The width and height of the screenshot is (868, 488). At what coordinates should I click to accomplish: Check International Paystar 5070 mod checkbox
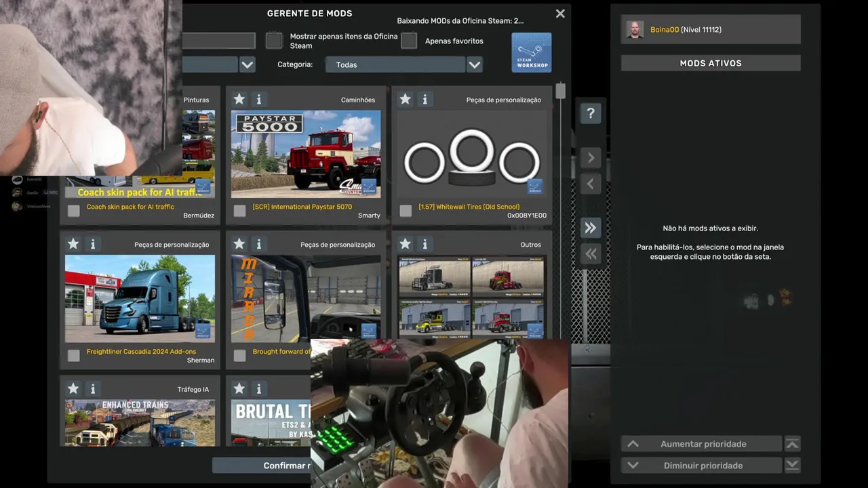coord(239,211)
